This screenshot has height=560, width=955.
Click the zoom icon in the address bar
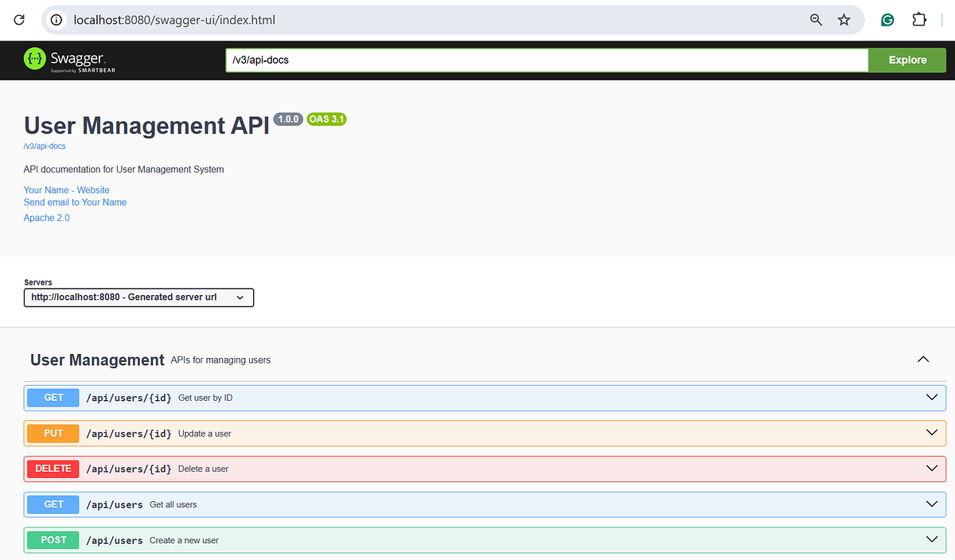click(x=816, y=19)
